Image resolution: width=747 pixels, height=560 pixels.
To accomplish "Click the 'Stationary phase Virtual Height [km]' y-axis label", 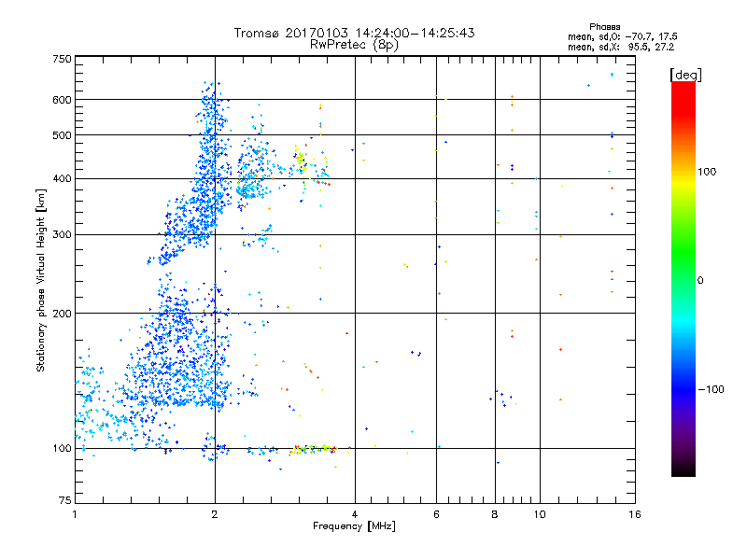I will [41, 280].
